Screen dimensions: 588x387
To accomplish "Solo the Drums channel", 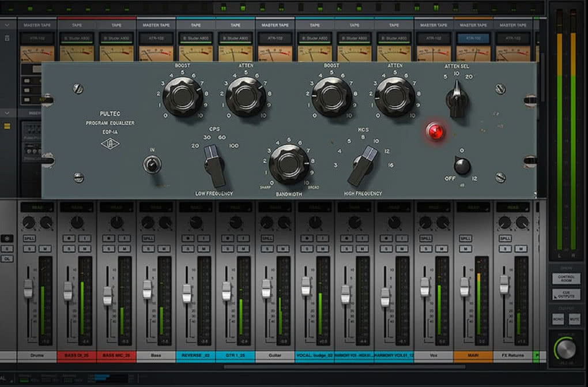I will coord(29,249).
